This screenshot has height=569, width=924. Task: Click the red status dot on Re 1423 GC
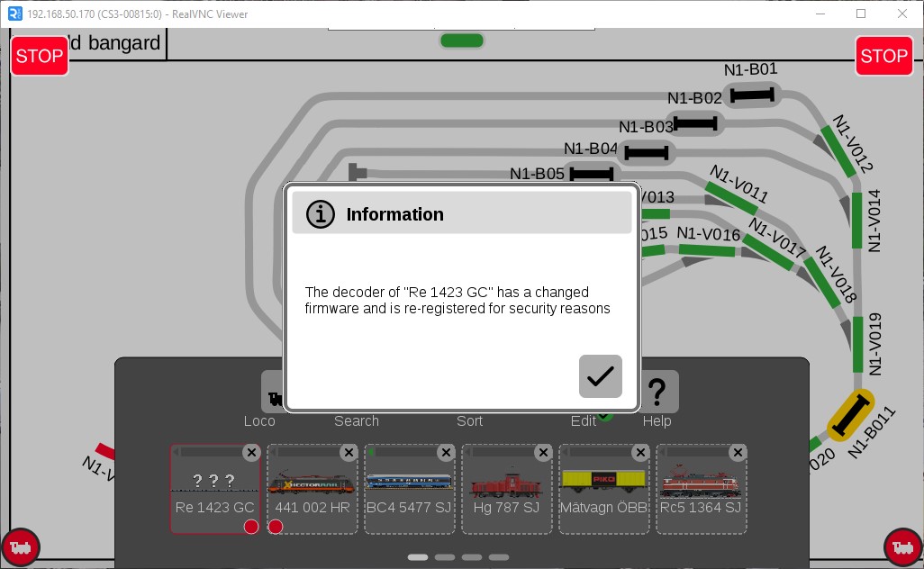(251, 527)
